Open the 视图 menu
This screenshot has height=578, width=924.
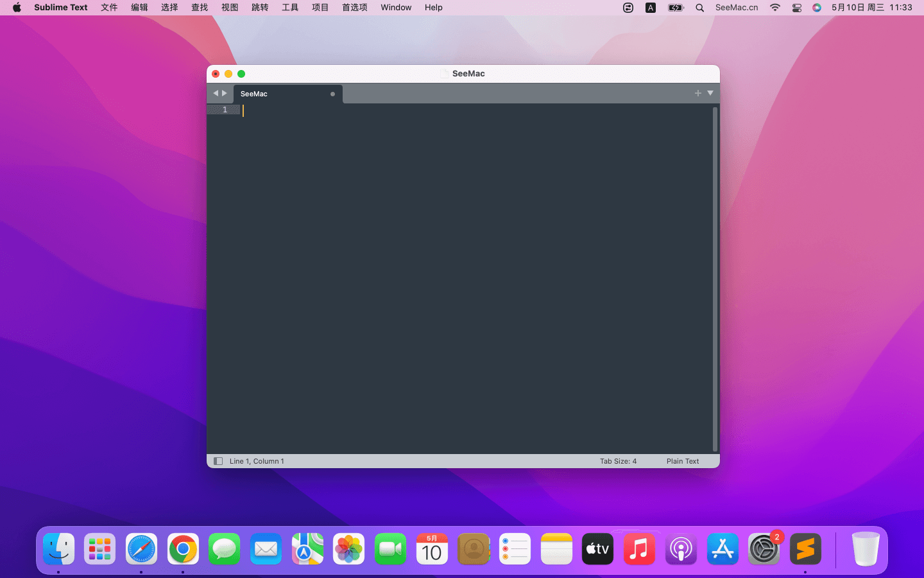(x=230, y=8)
